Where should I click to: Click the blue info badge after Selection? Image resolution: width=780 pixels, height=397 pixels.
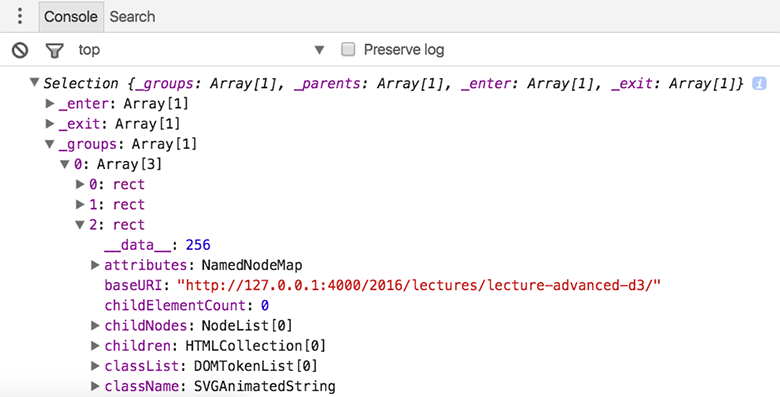[759, 84]
